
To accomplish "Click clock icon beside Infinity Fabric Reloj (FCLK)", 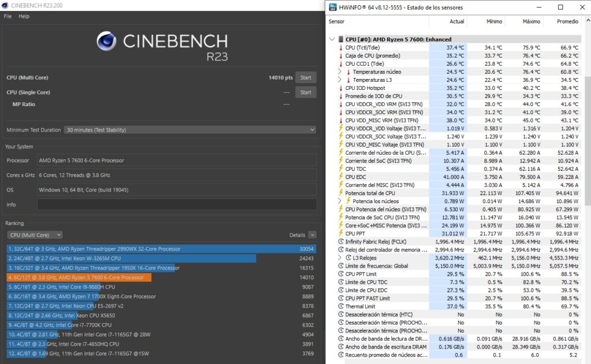I will point(341,242).
